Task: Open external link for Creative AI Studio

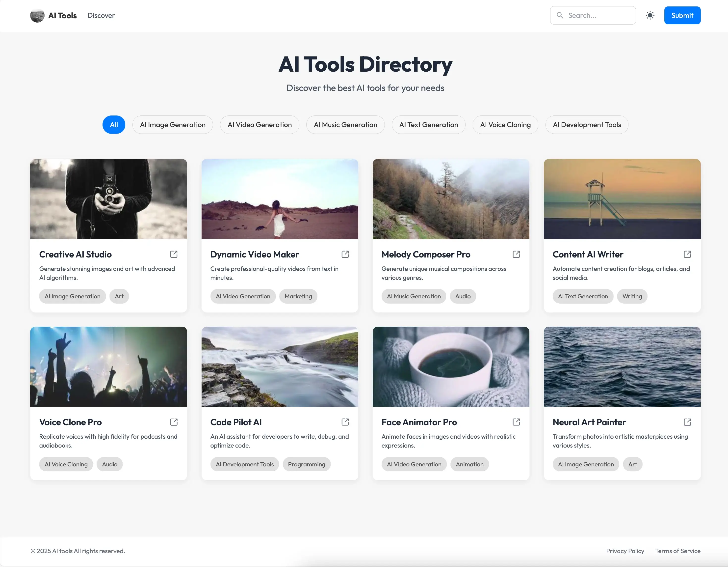Action: [x=174, y=254]
